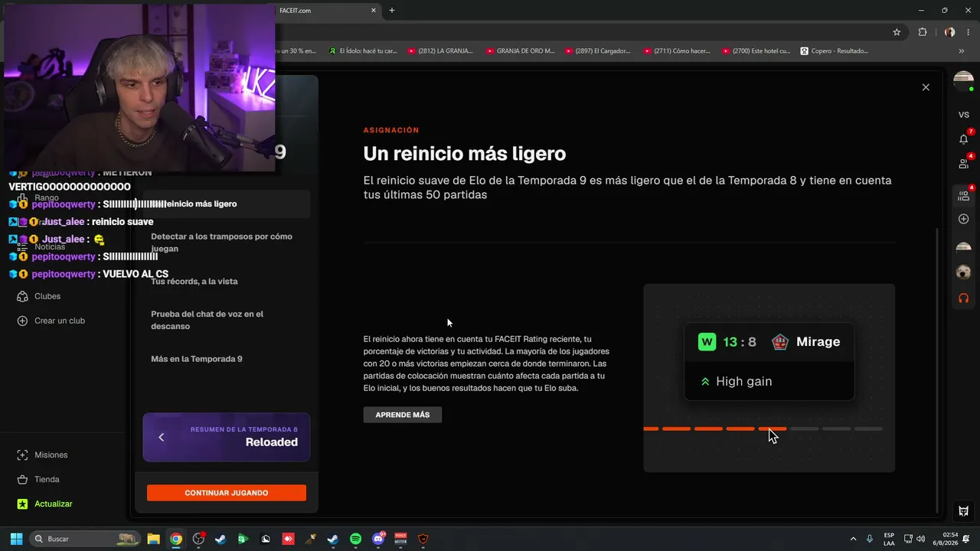Open the 'Copero - Resultado...' bookmark
The image size is (980, 551).
(835, 51)
